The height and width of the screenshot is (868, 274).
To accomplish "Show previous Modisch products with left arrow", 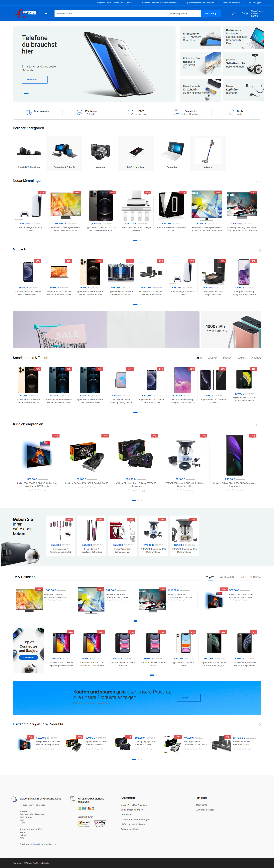I will 256,250.
